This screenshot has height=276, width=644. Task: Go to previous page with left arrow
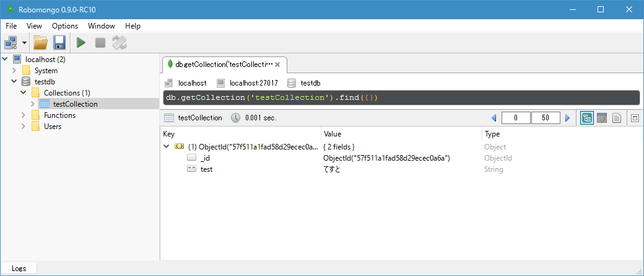coord(494,118)
